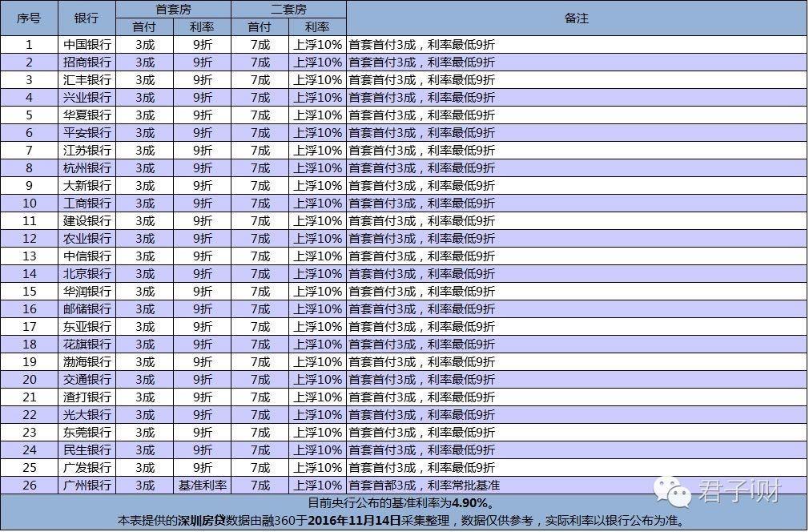Select the 华夏银行 cell
The width and height of the screenshot is (809, 532).
pyautogui.click(x=87, y=115)
